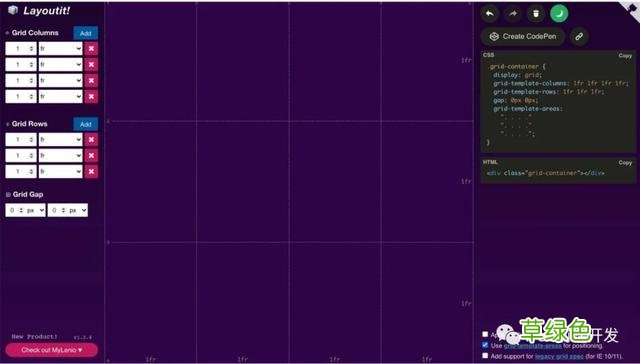Open the third row's fr unit dropdown
Screen dimensions: 640x364
[60, 171]
